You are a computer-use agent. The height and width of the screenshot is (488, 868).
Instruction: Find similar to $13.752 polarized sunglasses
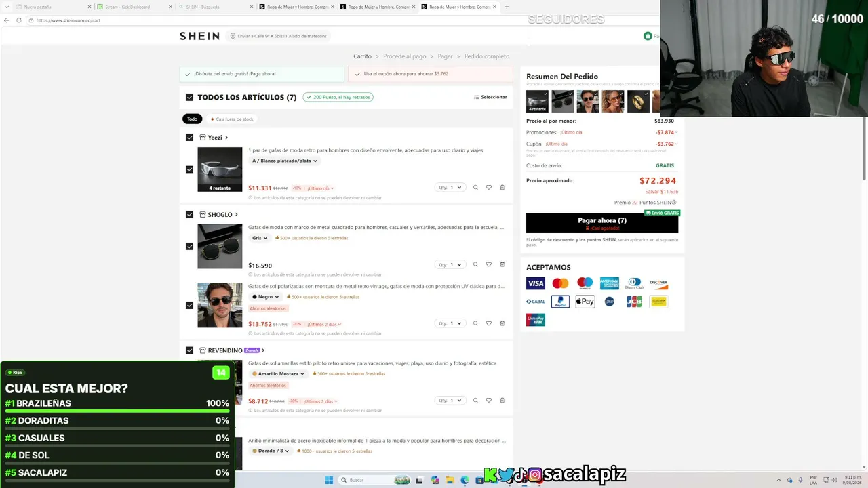tap(475, 323)
